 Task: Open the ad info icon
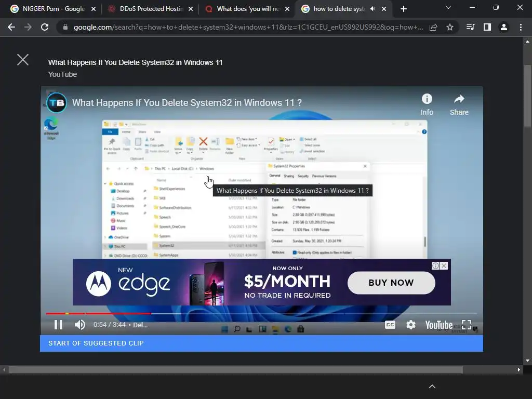435,265
